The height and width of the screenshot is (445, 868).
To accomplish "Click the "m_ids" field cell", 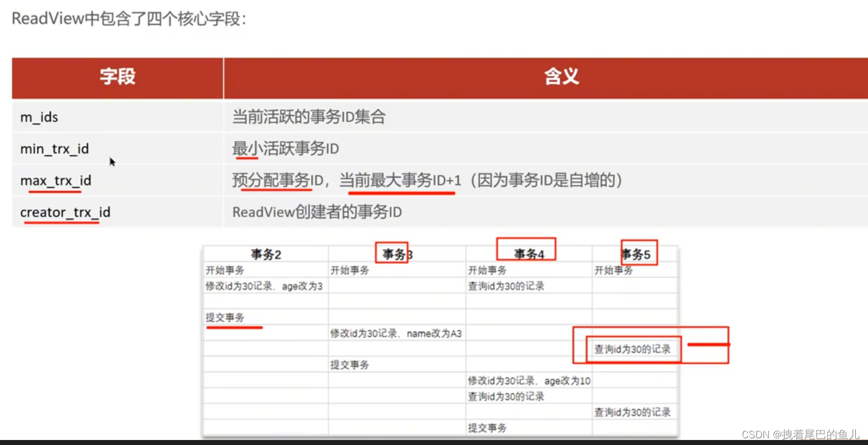I will (x=117, y=117).
